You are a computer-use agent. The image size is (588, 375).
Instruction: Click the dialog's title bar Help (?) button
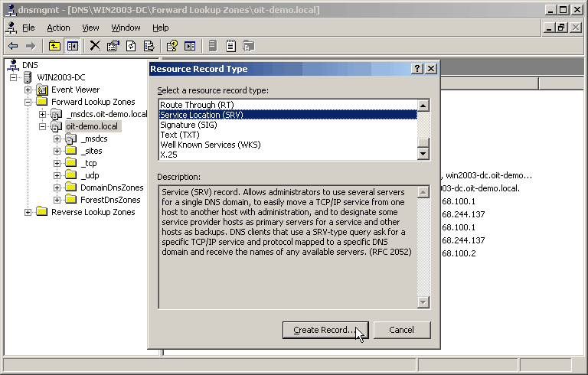pyautogui.click(x=417, y=69)
